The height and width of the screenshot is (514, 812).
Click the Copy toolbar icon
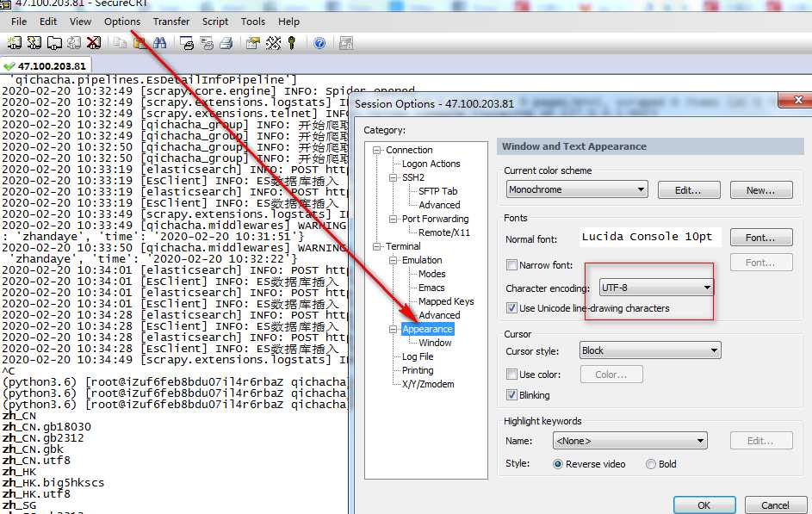pos(120,43)
